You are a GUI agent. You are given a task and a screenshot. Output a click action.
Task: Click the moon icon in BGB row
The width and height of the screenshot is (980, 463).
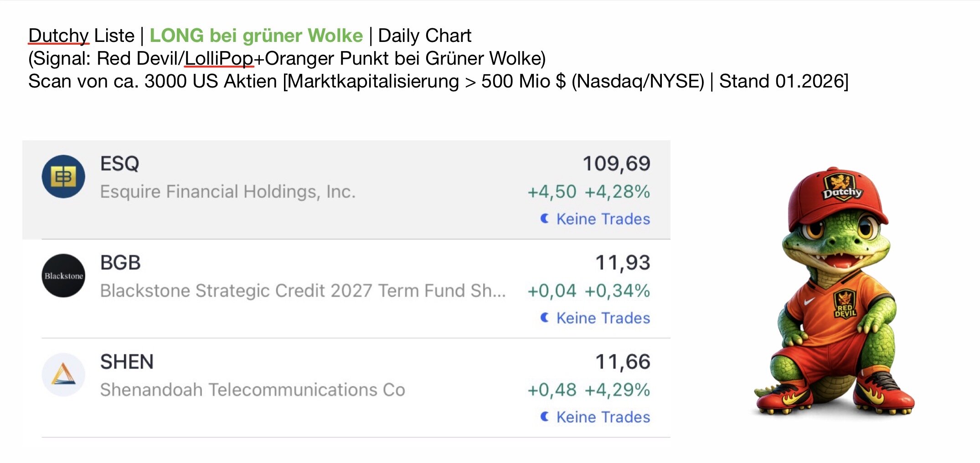(x=544, y=318)
